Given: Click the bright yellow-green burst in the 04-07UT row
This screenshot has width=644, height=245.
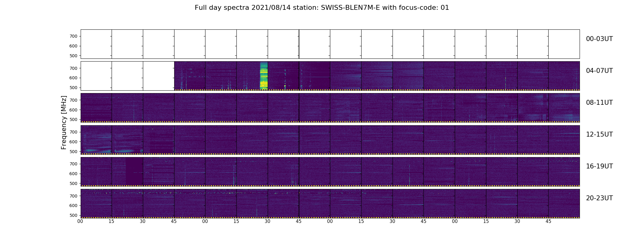Looking at the screenshot, I should tap(264, 76).
